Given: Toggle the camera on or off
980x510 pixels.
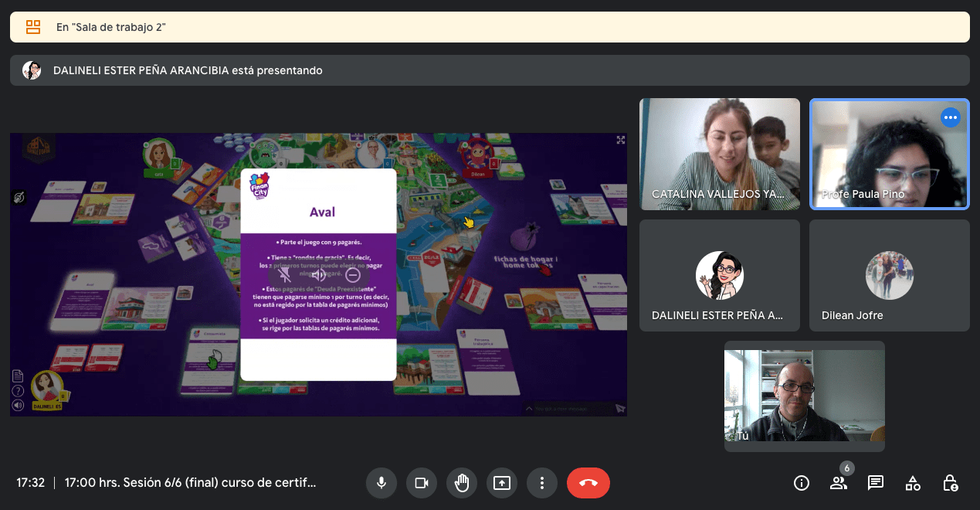Looking at the screenshot, I should (421, 483).
